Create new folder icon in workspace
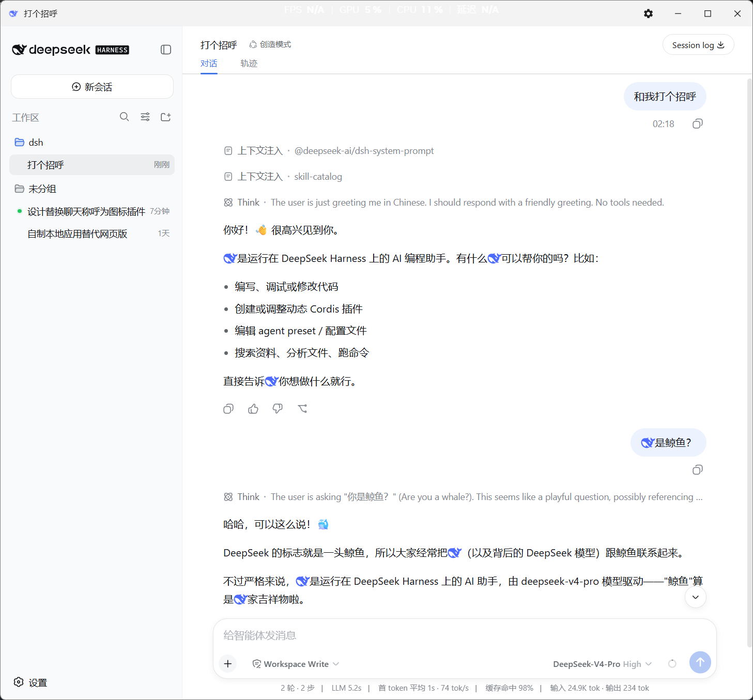Screen dimensions: 753x700 pyautogui.click(x=166, y=117)
